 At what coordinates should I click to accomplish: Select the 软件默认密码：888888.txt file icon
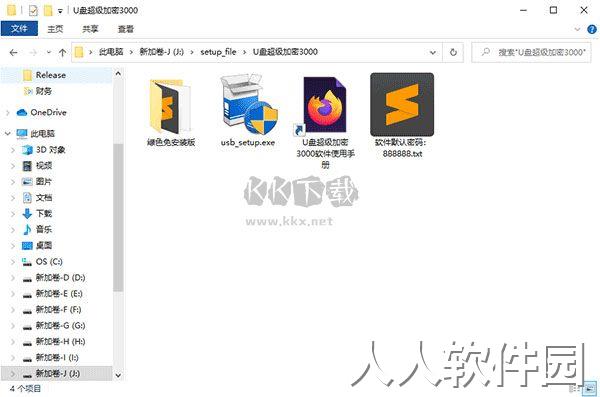click(402, 105)
